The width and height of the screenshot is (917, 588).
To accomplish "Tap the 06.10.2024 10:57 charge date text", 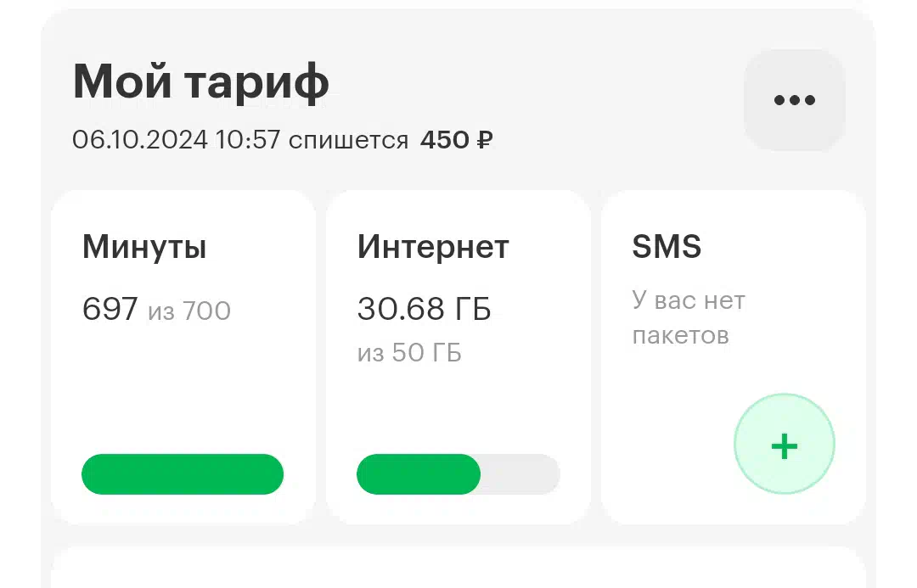I will tap(176, 140).
